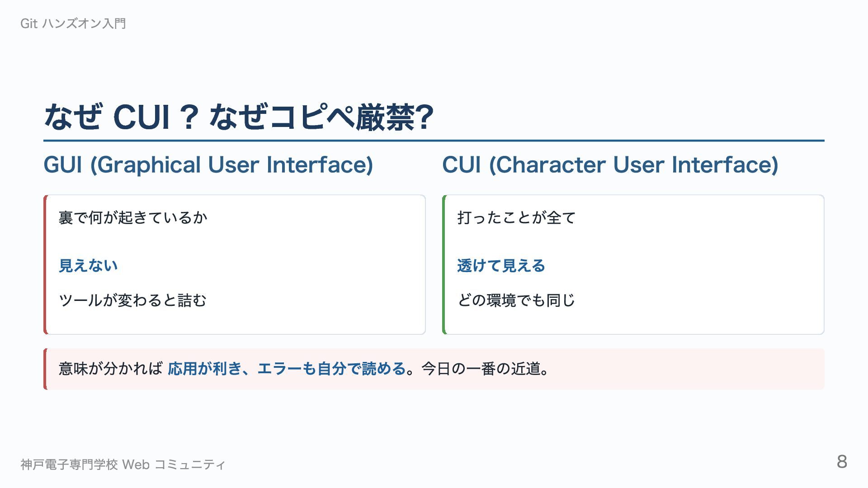Click the text 今日の一番の近道
The width and height of the screenshot is (868, 488).
tap(481, 369)
